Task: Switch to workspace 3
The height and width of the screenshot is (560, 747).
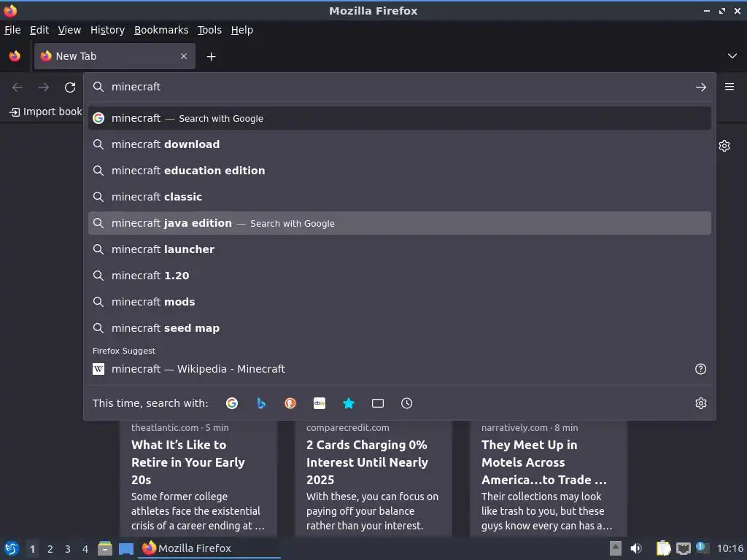Action: click(x=68, y=549)
